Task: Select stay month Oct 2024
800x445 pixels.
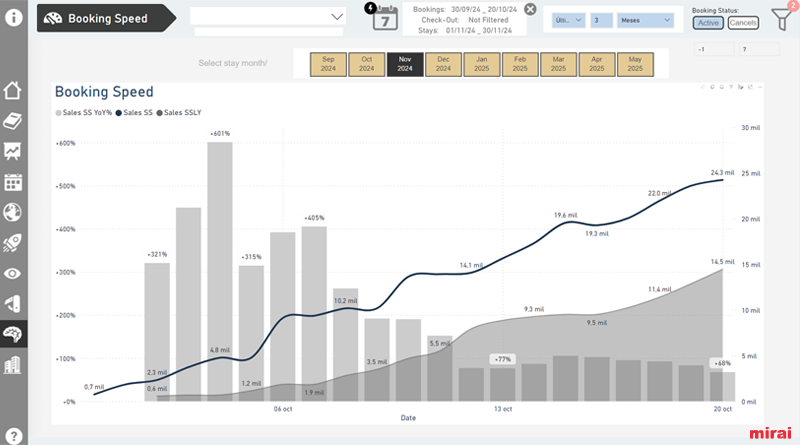Action: 366,64
